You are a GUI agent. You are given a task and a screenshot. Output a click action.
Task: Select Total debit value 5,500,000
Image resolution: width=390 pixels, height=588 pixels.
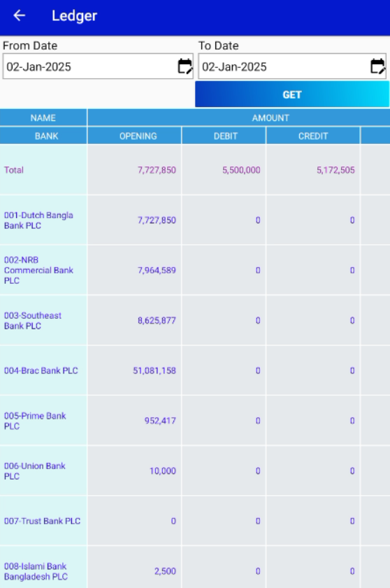click(241, 170)
